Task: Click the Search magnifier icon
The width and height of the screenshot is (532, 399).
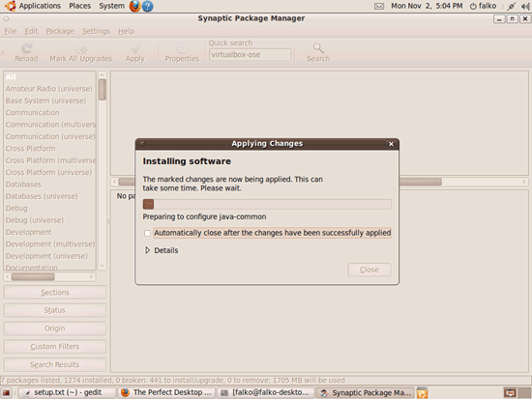Action: click(318, 47)
